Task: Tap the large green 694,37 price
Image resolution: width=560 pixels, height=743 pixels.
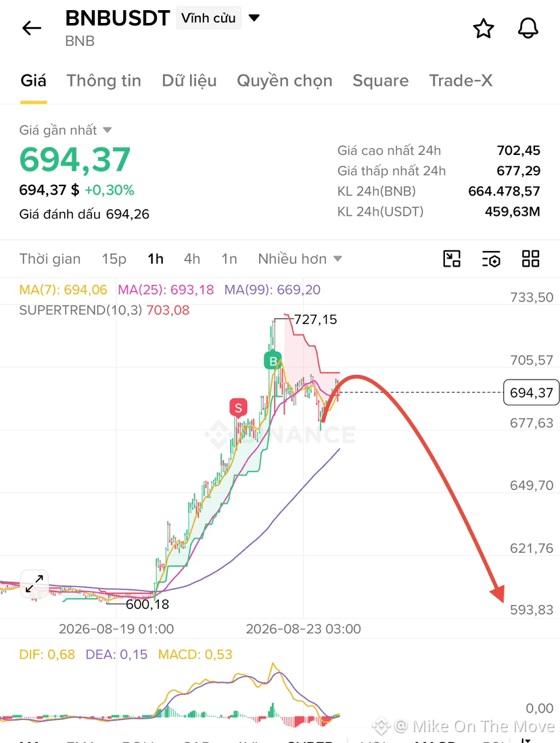Action: click(75, 159)
